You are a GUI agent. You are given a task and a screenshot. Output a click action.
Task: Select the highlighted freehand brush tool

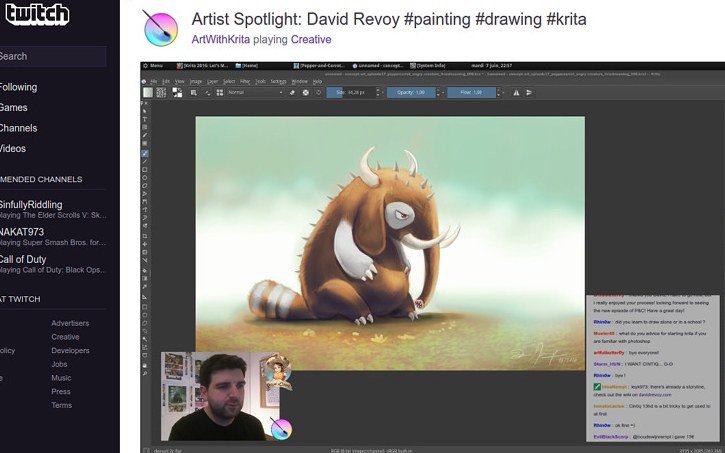coord(145,154)
